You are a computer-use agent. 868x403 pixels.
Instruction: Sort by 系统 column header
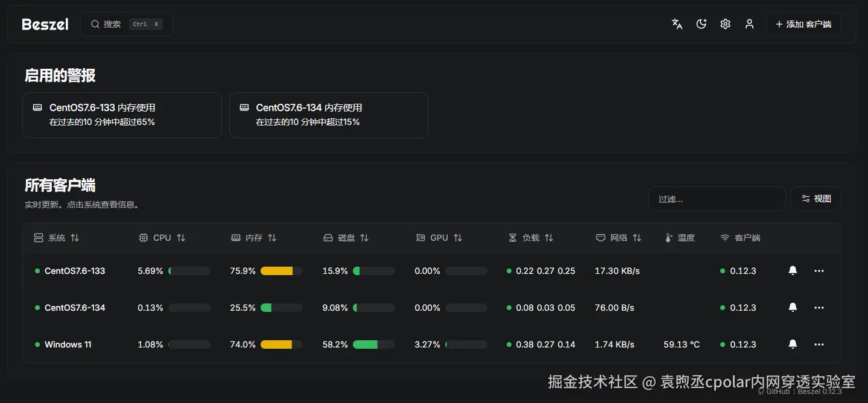[x=57, y=238]
